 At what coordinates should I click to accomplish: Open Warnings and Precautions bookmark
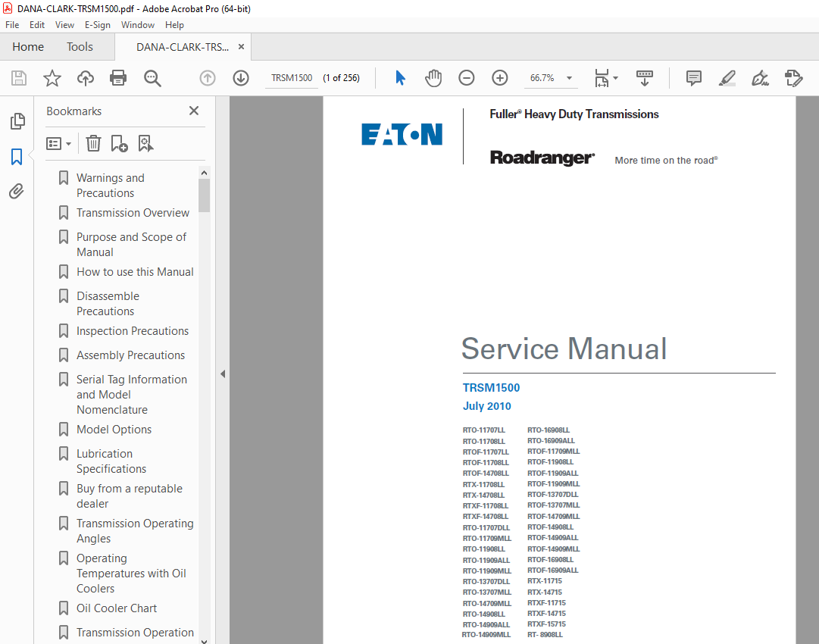point(110,186)
